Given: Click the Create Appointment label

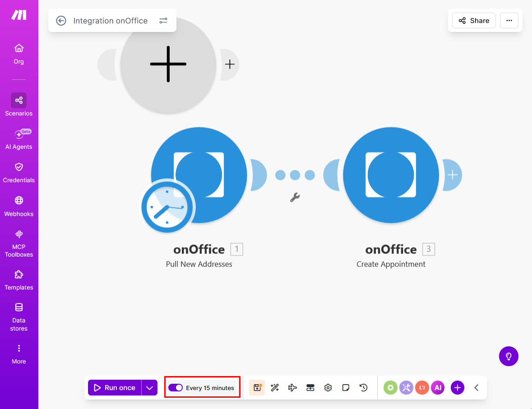Looking at the screenshot, I should pyautogui.click(x=391, y=264).
